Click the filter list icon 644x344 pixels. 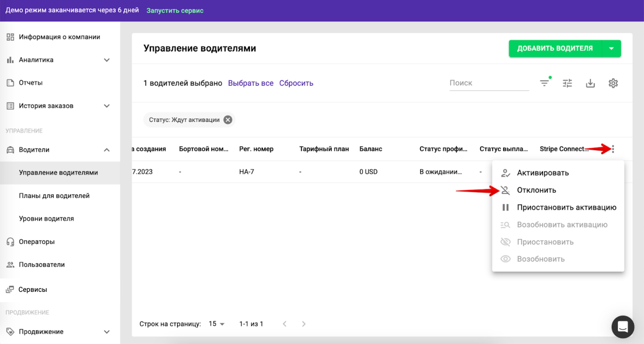point(544,83)
